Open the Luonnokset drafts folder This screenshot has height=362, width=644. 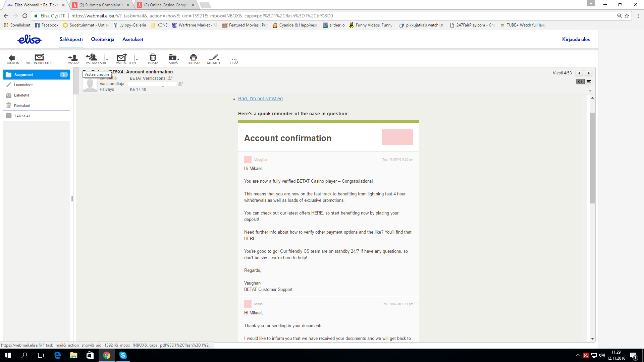pos(37,85)
